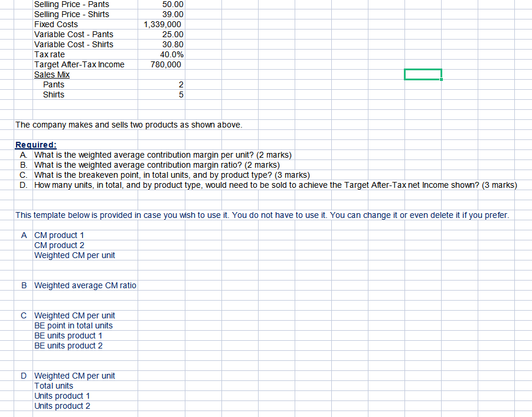Select 'Weighted CM per unit' in section C
This screenshot has height=417, width=532.
[x=74, y=315]
